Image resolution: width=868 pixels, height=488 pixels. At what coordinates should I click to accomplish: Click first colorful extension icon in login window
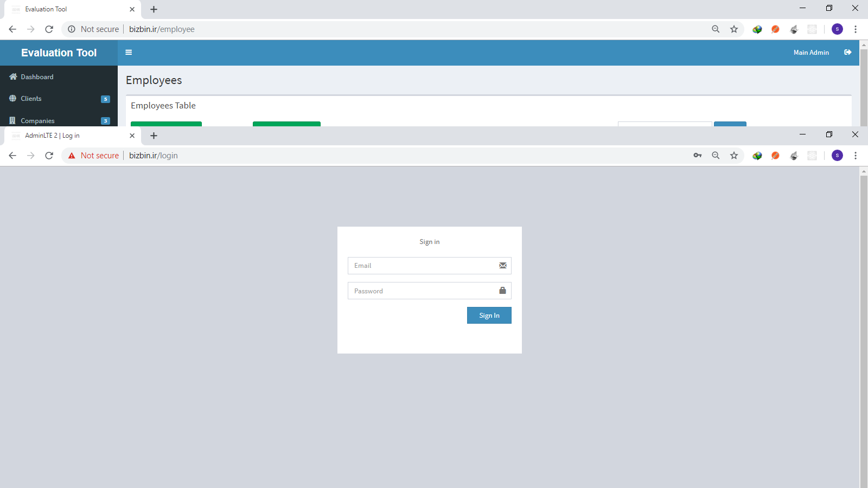click(x=757, y=156)
